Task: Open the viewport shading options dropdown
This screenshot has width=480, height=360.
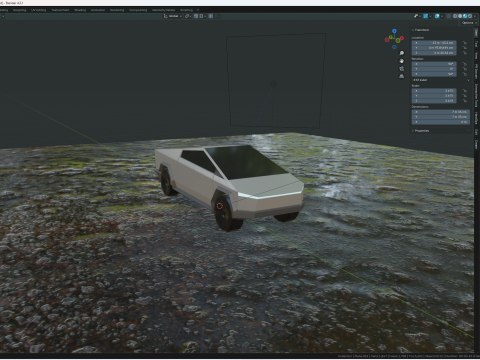Action: (475, 16)
